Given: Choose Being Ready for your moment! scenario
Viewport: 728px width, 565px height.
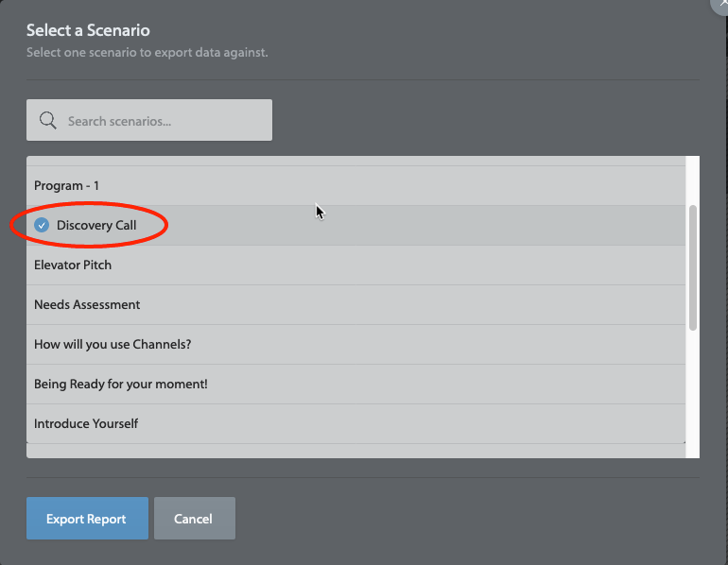Looking at the screenshot, I should click(120, 385).
